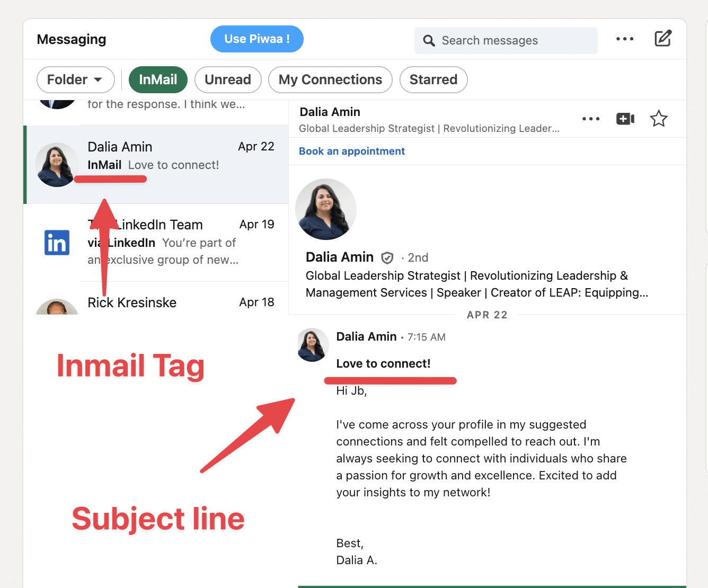Open conversation options three-dot menu
This screenshot has height=588, width=708.
591,119
